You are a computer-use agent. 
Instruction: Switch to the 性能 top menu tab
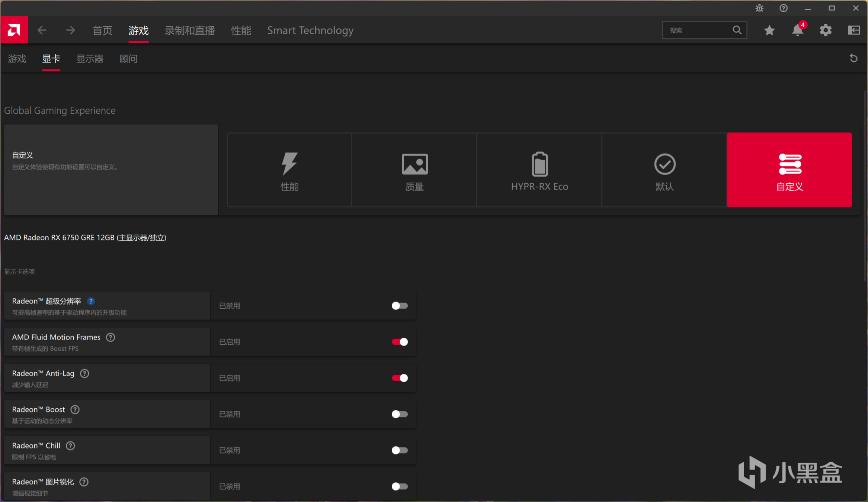click(241, 30)
